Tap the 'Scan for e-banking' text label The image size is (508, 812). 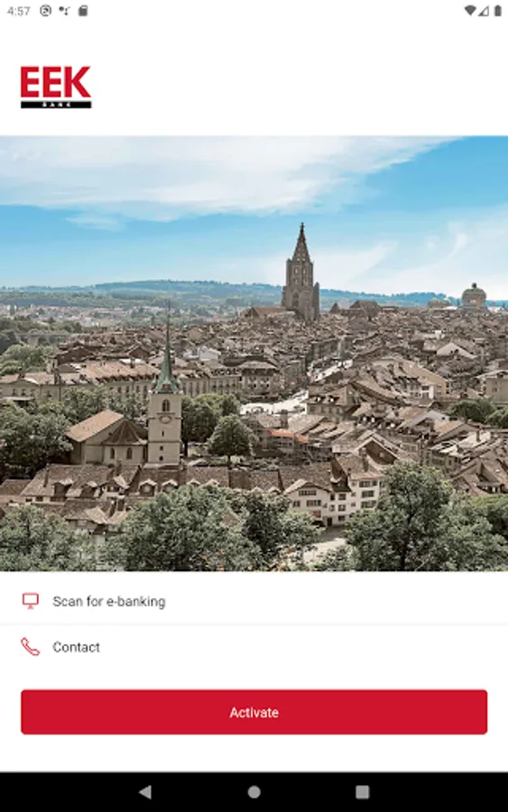[x=109, y=601]
